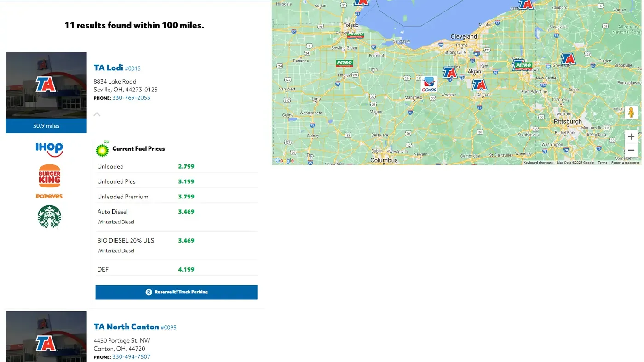
Task: Click the Unleaded Plus price 3.199
Action: [186, 181]
